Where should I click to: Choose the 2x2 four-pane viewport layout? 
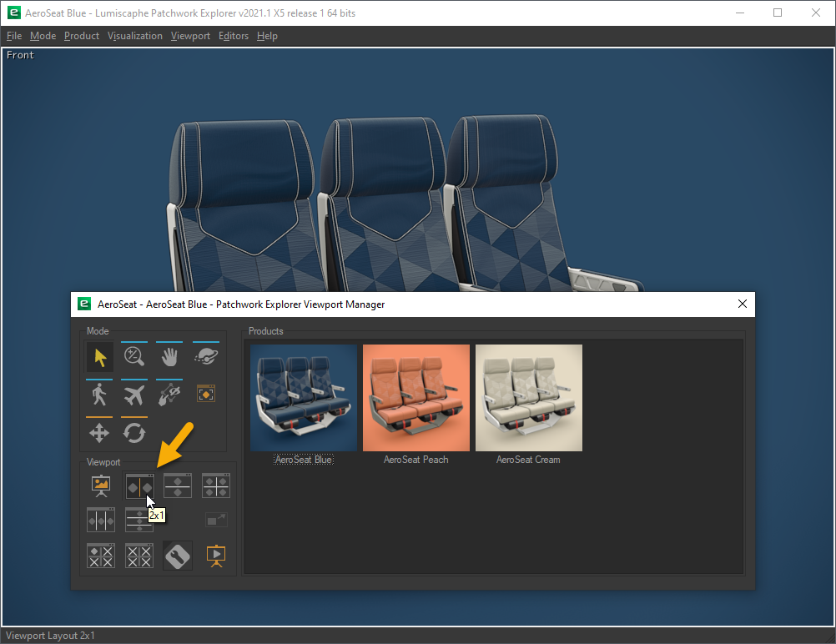(216, 486)
